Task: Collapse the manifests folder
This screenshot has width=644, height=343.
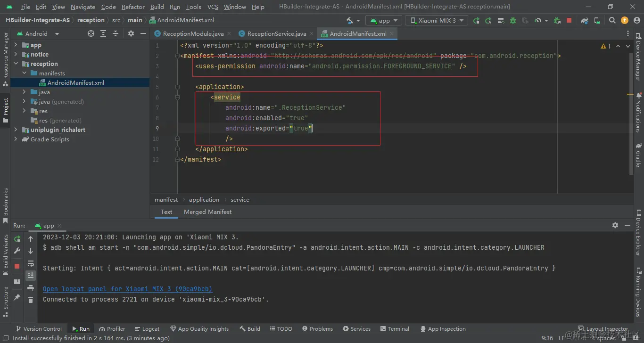Action: click(24, 73)
